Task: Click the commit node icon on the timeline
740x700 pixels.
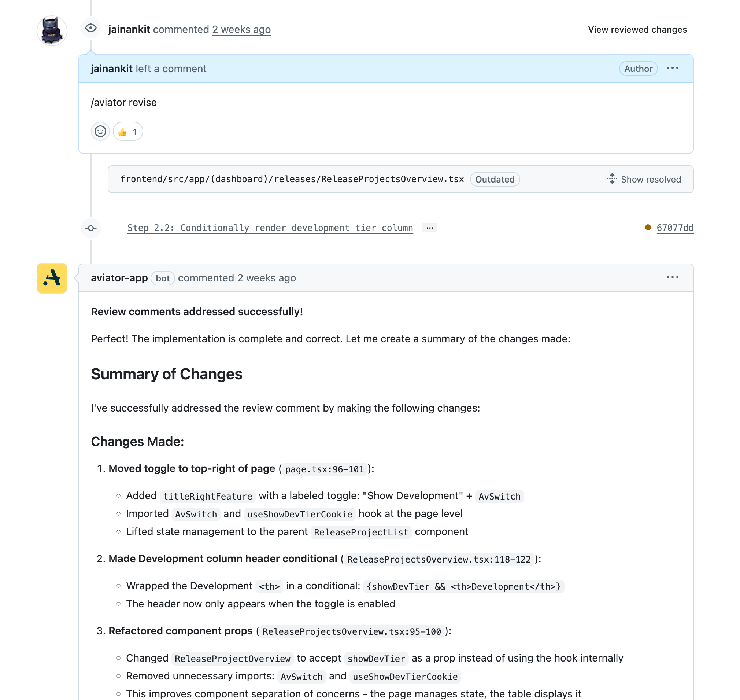Action: coord(90,228)
